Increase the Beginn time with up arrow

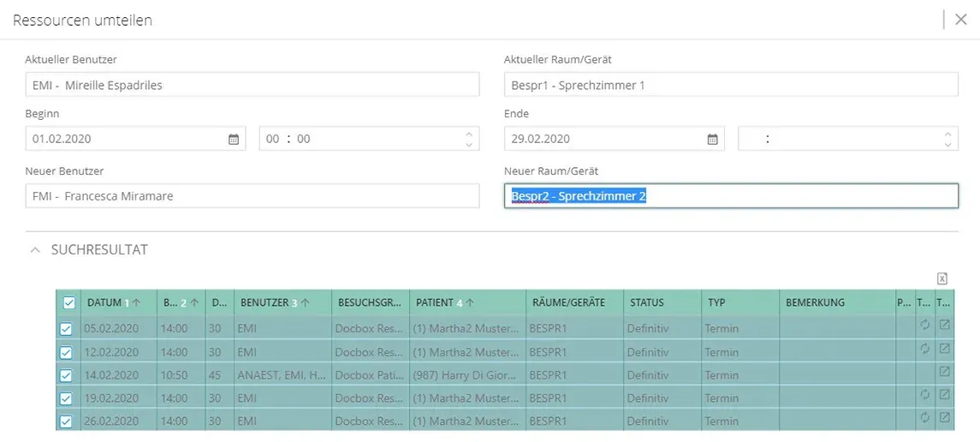469,133
